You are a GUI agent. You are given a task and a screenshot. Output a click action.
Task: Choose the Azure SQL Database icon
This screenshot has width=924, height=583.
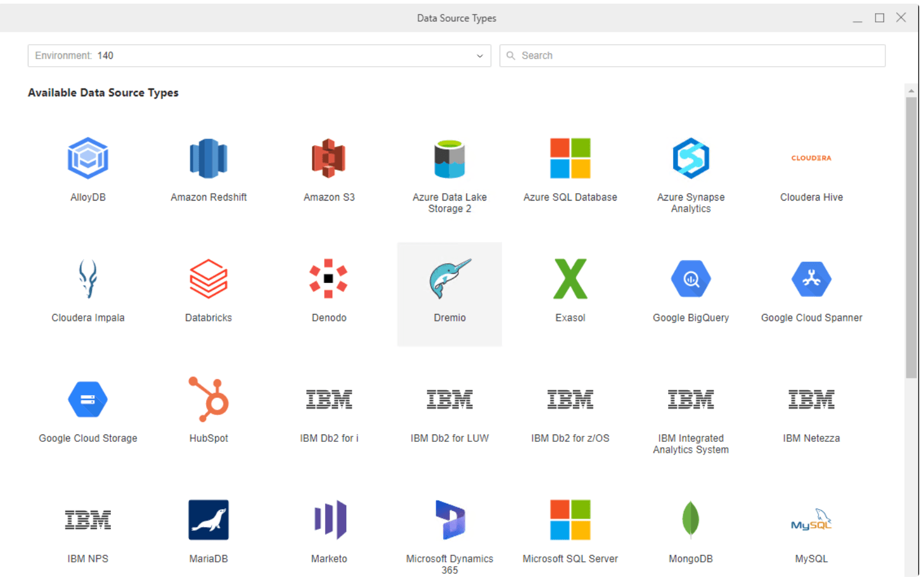570,158
